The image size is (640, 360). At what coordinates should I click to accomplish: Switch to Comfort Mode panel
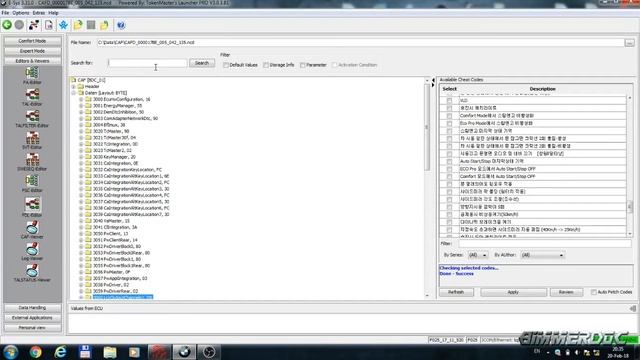tap(32, 41)
